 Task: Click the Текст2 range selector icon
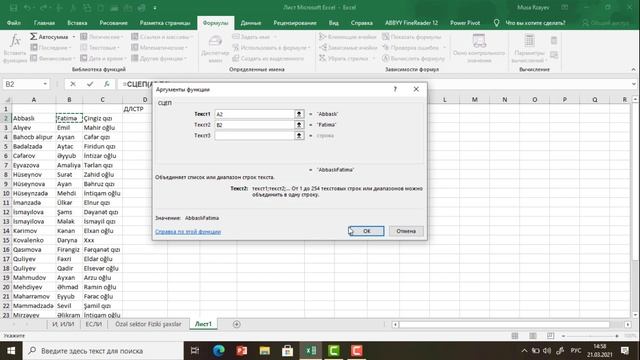(299, 124)
